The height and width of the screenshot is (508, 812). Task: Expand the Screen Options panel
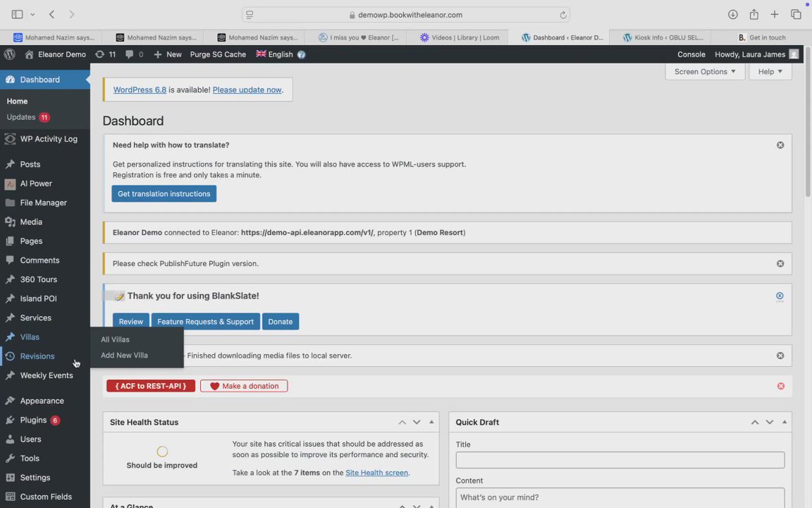(704, 71)
